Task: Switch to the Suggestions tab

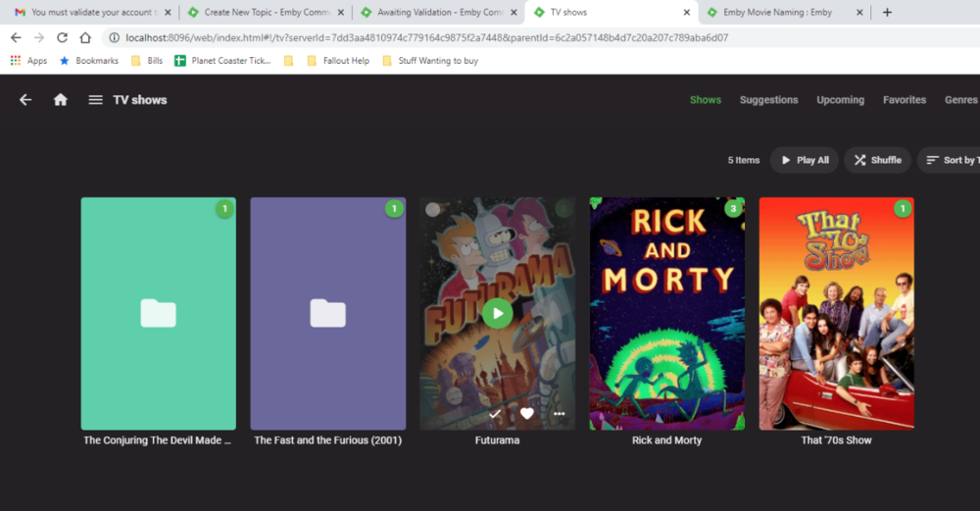Action: point(768,100)
